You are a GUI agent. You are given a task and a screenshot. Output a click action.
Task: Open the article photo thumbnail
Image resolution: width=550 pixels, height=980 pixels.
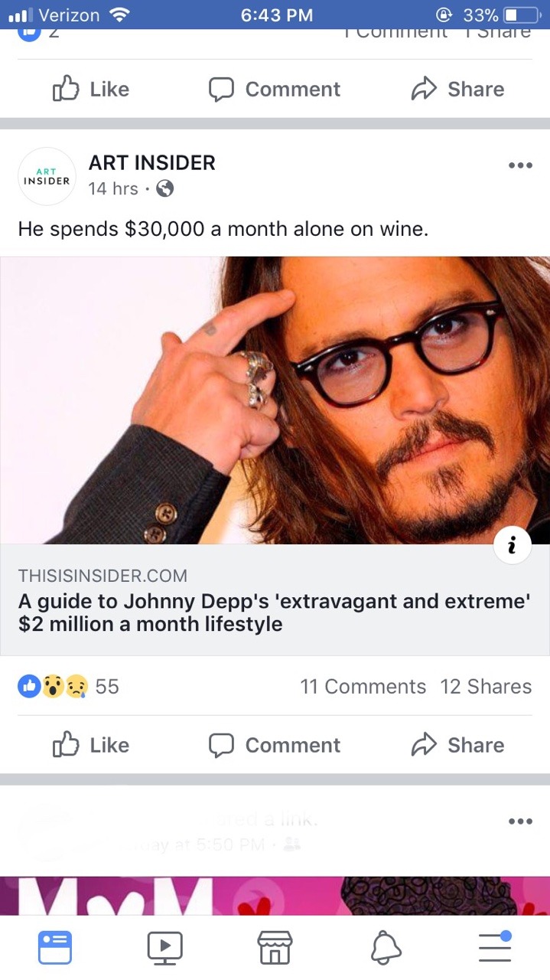pos(275,400)
